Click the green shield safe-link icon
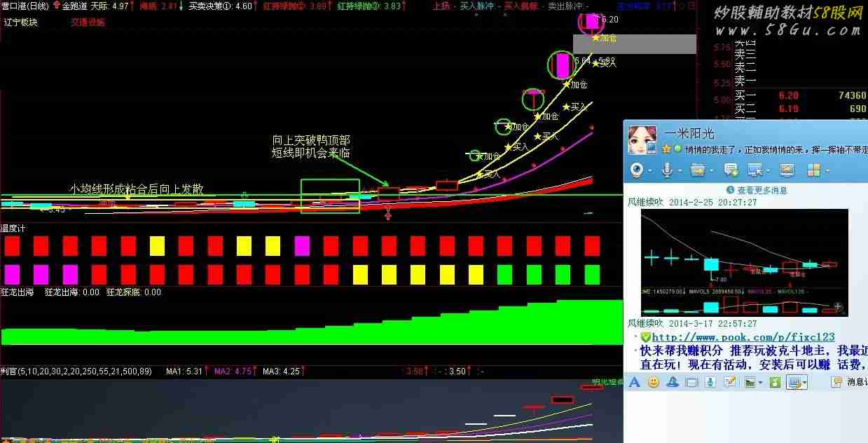Viewport: 868px width, 443px height. (645, 336)
